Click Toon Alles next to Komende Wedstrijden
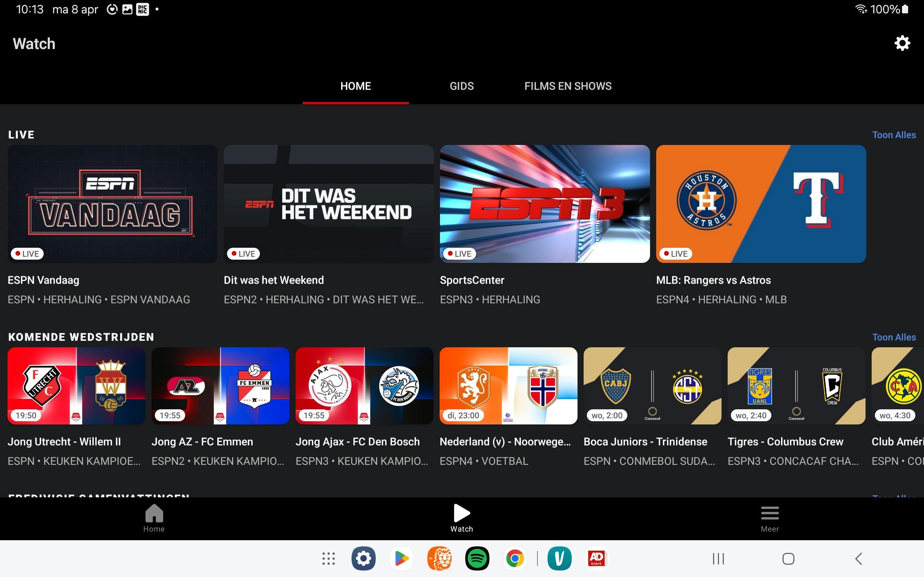Image resolution: width=924 pixels, height=577 pixels. [893, 337]
